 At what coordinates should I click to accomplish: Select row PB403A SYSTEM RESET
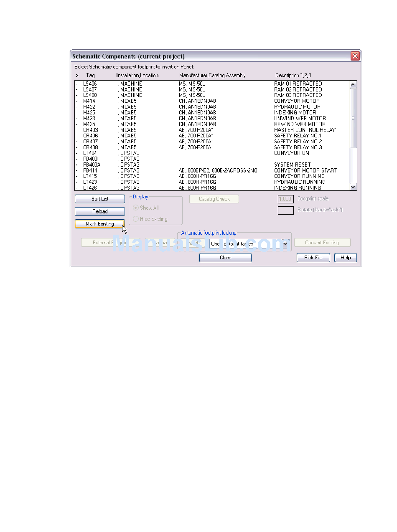pyautogui.click(x=212, y=165)
